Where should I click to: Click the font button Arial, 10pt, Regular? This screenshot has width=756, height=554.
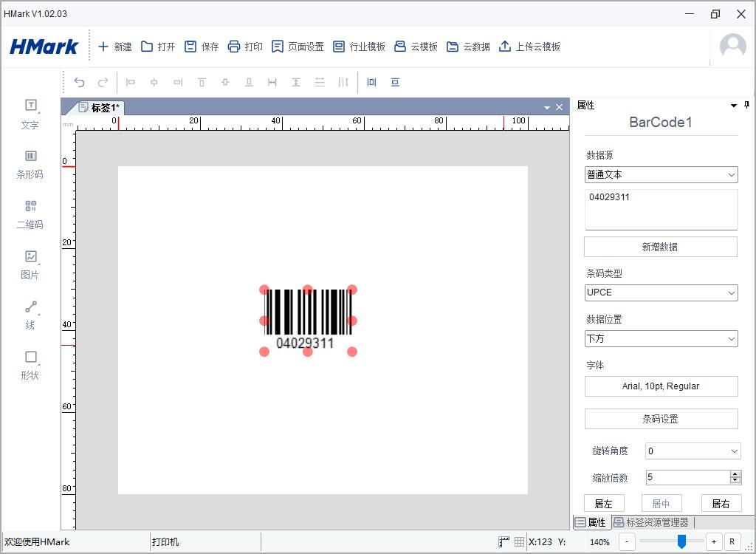pos(661,386)
